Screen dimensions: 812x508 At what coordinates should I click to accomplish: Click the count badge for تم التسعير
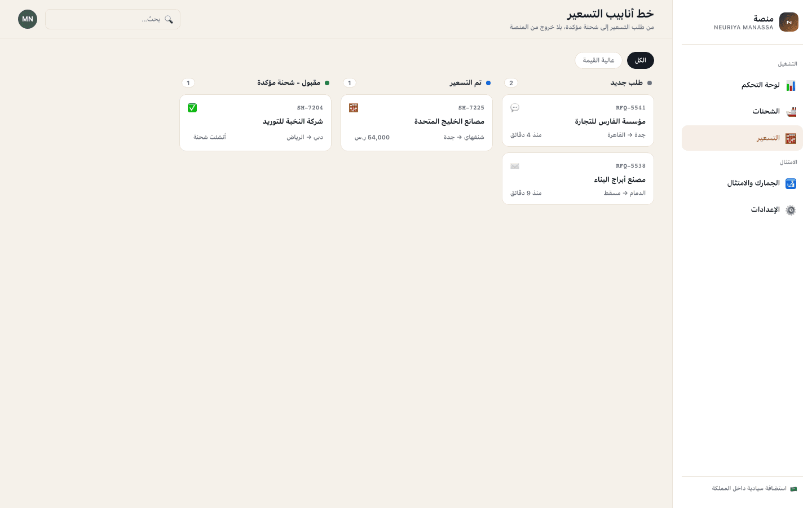coord(350,83)
